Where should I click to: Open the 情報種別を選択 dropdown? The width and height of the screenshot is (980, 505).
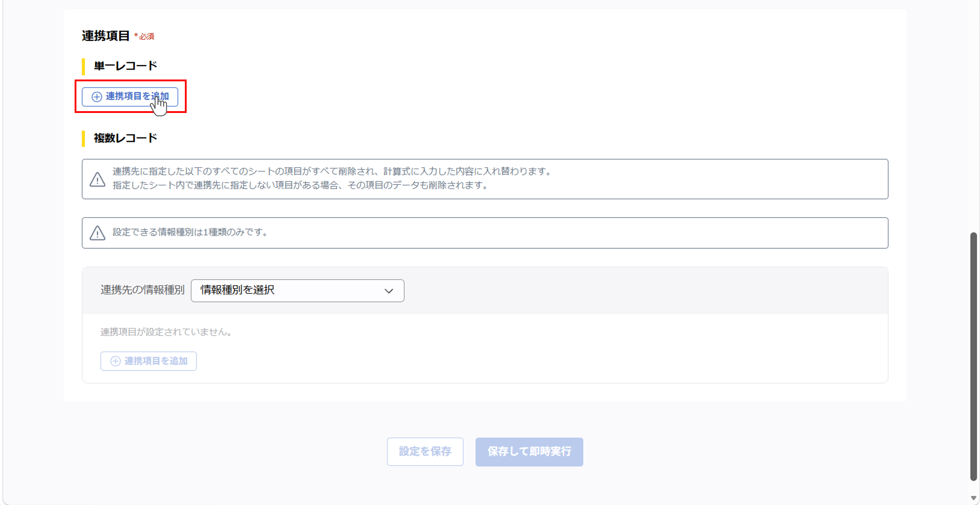point(297,290)
